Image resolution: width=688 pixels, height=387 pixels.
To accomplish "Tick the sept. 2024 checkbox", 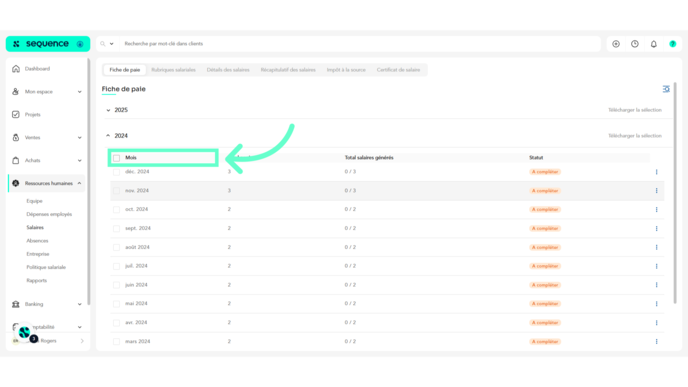I will (116, 229).
